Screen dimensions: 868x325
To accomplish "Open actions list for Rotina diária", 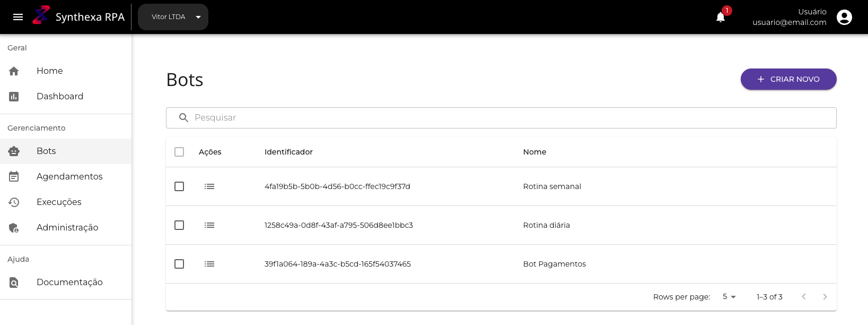I will 209,225.
